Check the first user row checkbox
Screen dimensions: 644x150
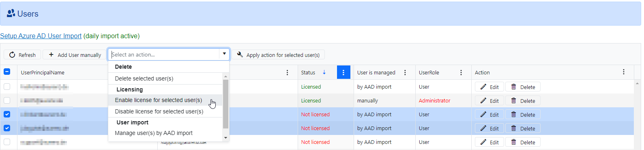(7, 87)
